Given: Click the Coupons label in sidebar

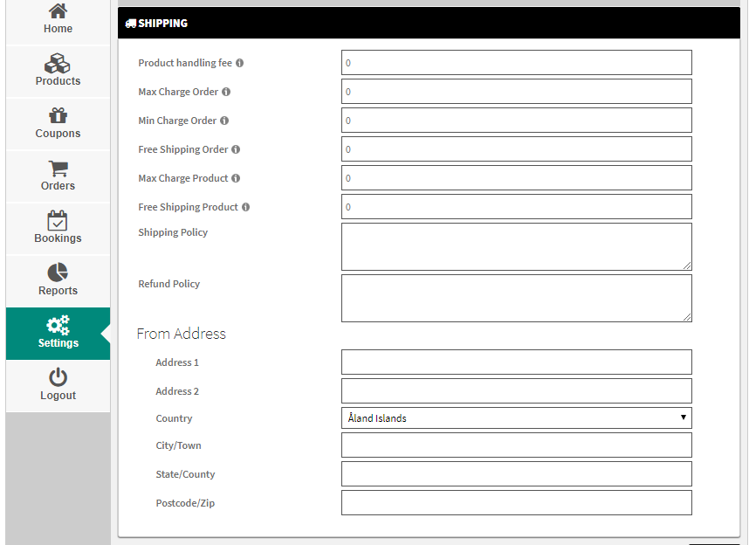Looking at the screenshot, I should click(58, 134).
